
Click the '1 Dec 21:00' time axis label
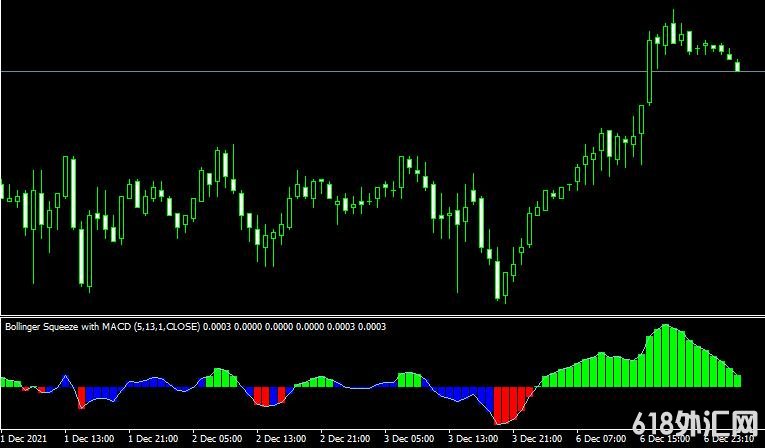point(153,438)
